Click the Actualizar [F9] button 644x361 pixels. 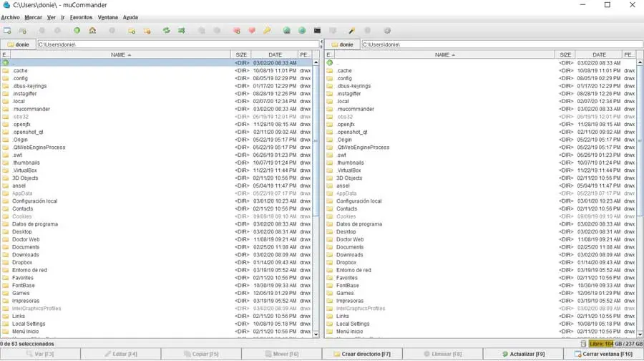coord(523,354)
